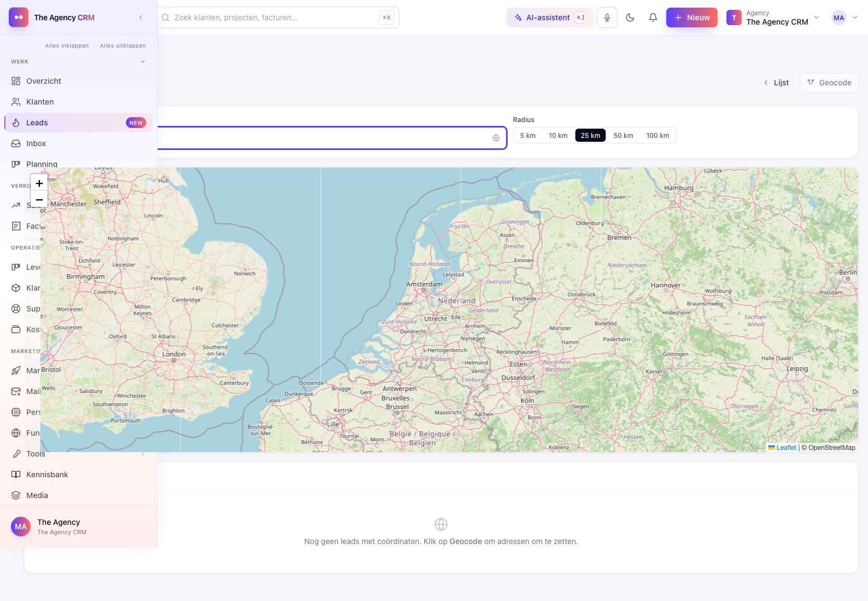Viewport: 868px width, 601px height.
Task: Click the empty-state globe icon
Action: [441, 524]
